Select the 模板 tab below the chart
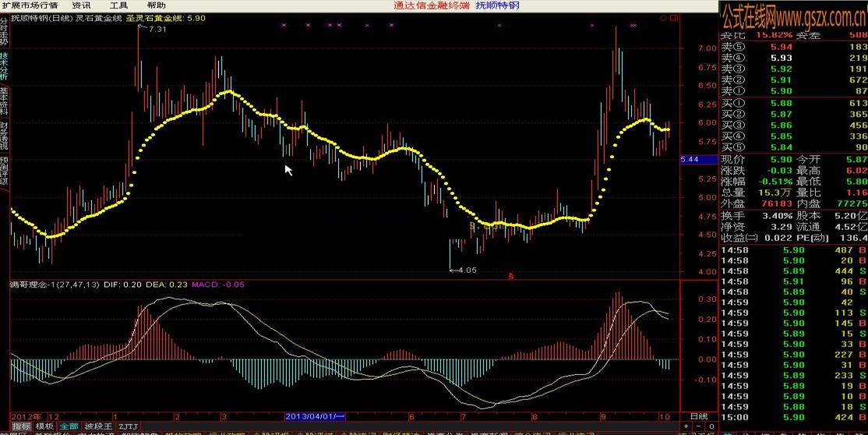This screenshot has height=435, width=868. click(45, 426)
